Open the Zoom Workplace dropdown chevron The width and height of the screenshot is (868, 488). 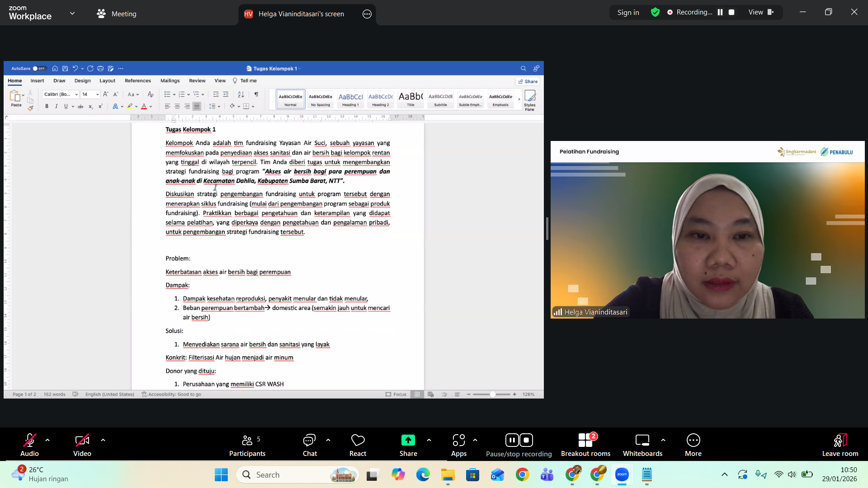coord(72,14)
